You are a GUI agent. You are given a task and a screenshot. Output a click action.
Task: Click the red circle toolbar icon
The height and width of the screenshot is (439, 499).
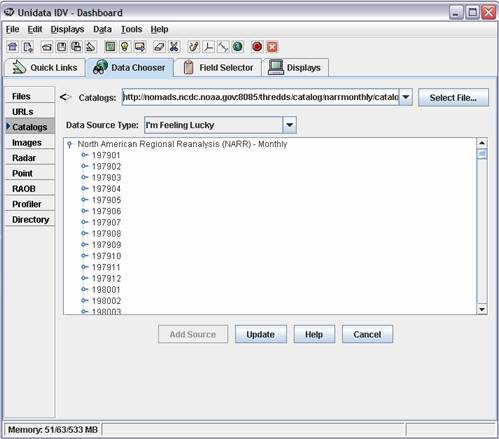tap(257, 47)
